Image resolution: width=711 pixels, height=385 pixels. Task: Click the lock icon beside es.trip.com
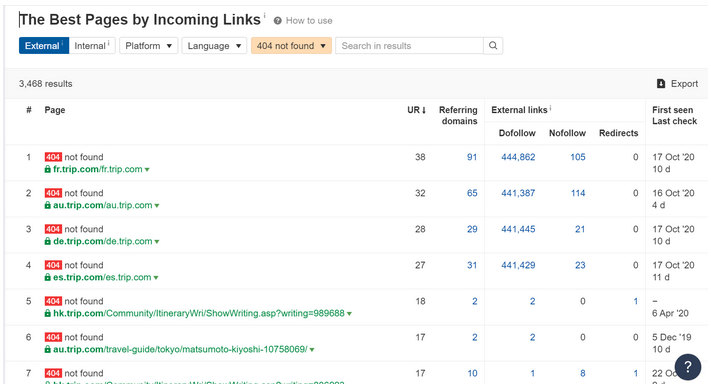[x=48, y=278]
